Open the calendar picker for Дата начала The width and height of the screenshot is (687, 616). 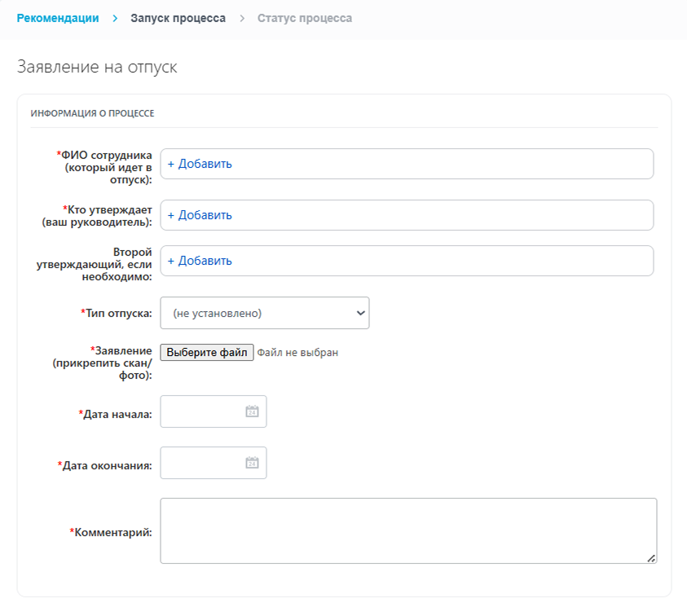[x=252, y=411]
